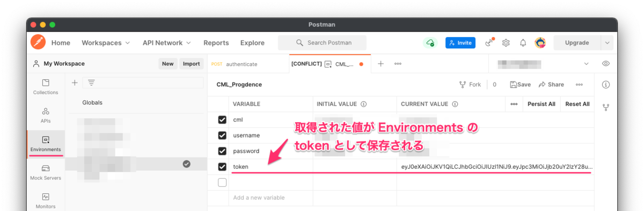644x211 pixels.
Task: Open the capture requests satellite icon
Action: [489, 42]
